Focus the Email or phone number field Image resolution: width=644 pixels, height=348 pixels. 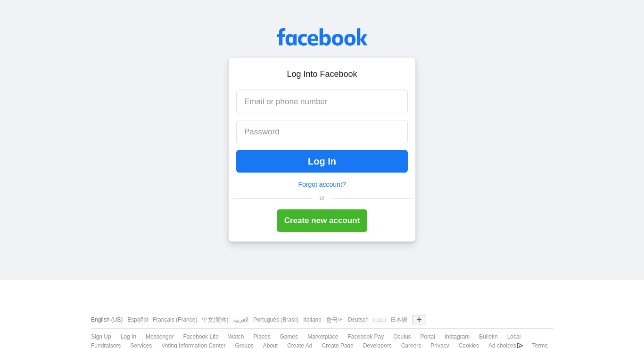[322, 102]
